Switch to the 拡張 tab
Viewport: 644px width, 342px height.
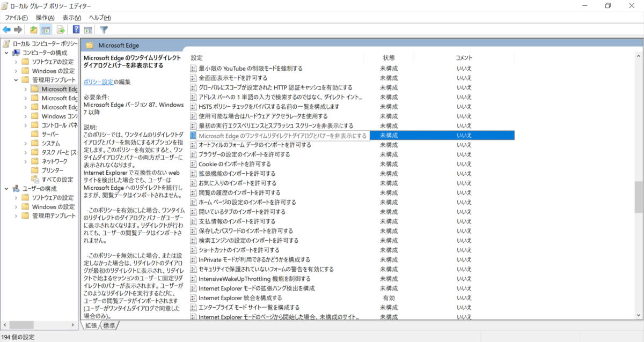point(91,325)
